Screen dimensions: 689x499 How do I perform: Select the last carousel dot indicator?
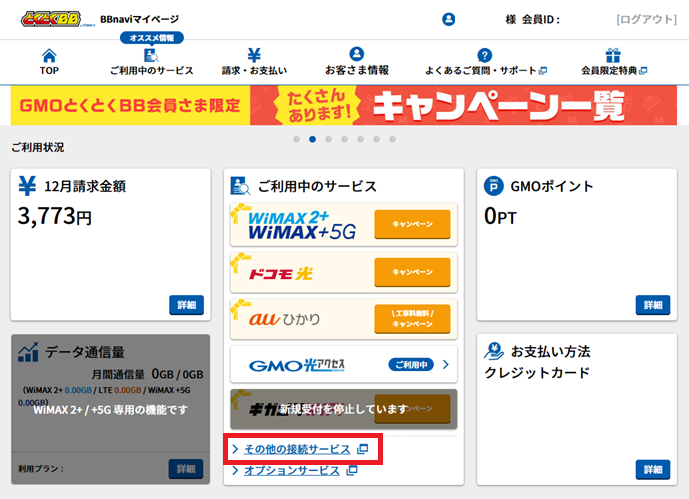[392, 139]
